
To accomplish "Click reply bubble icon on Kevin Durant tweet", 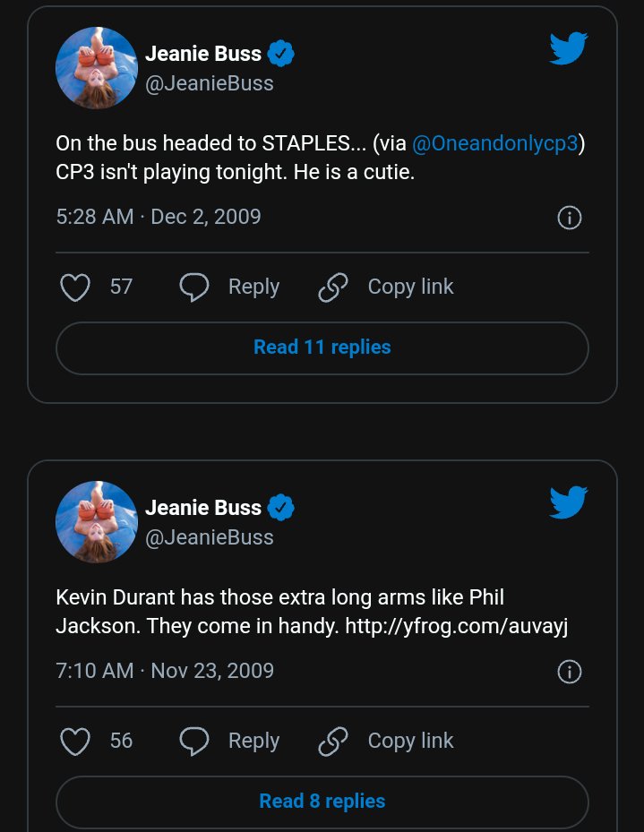I will (194, 742).
